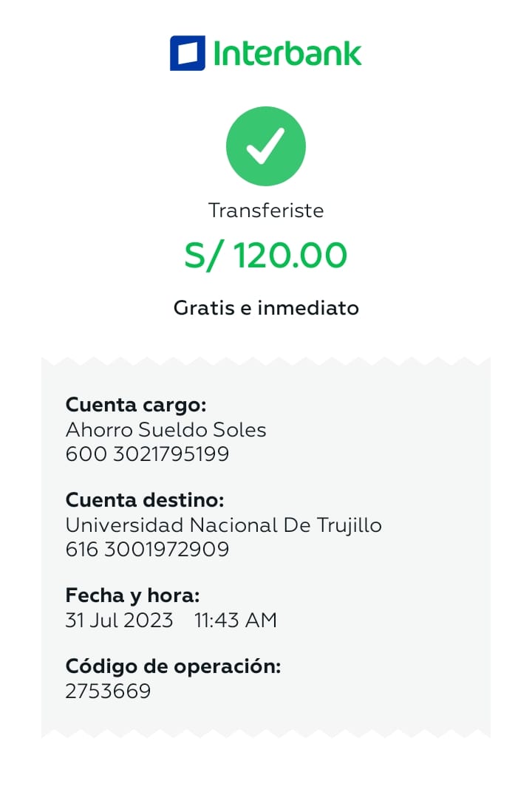
Task: Click the Gratis e inmediato text
Action: point(266,307)
